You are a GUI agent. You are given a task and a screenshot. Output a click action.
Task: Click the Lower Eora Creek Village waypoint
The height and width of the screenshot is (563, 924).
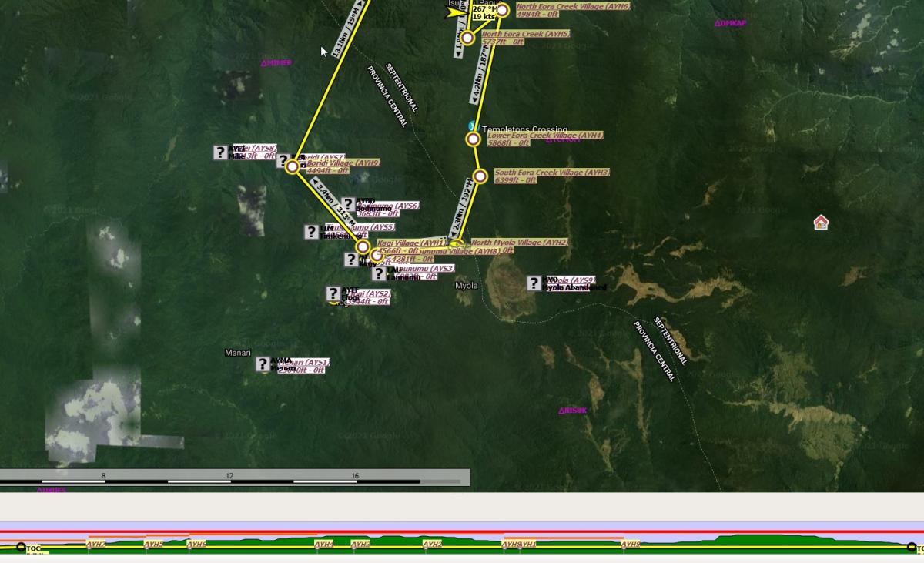pyautogui.click(x=473, y=139)
